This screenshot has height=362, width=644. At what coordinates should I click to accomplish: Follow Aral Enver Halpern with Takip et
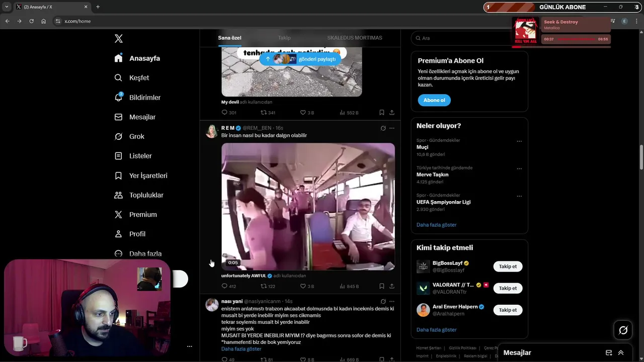(508, 310)
